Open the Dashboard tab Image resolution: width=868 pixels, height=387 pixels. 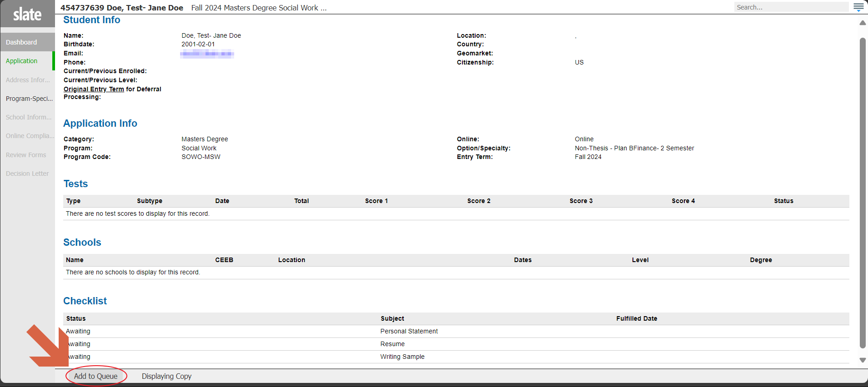coord(21,42)
